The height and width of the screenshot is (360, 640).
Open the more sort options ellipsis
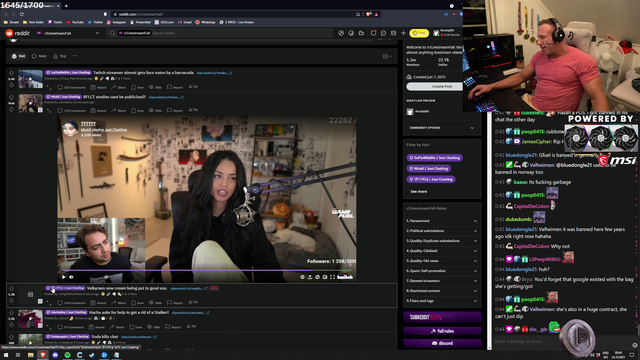75,56
